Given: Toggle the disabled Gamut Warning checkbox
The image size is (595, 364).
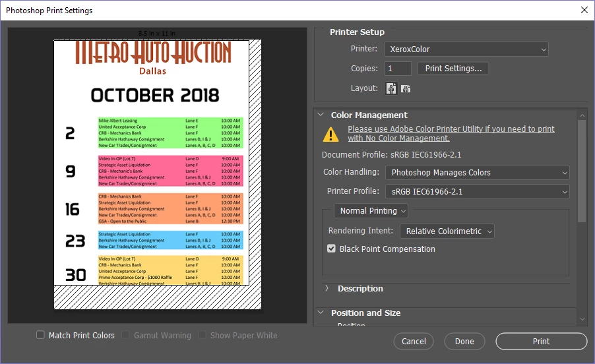Looking at the screenshot, I should 125,335.
